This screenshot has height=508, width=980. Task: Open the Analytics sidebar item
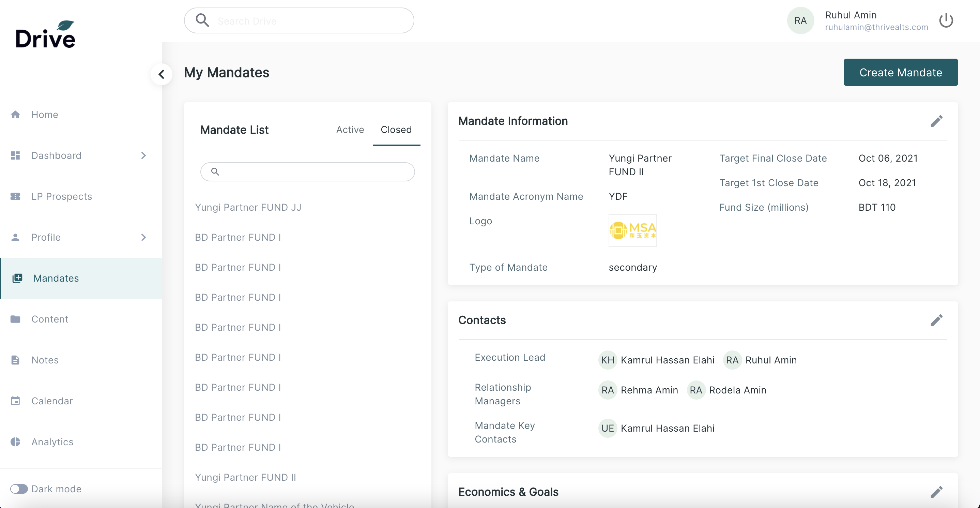(52, 442)
